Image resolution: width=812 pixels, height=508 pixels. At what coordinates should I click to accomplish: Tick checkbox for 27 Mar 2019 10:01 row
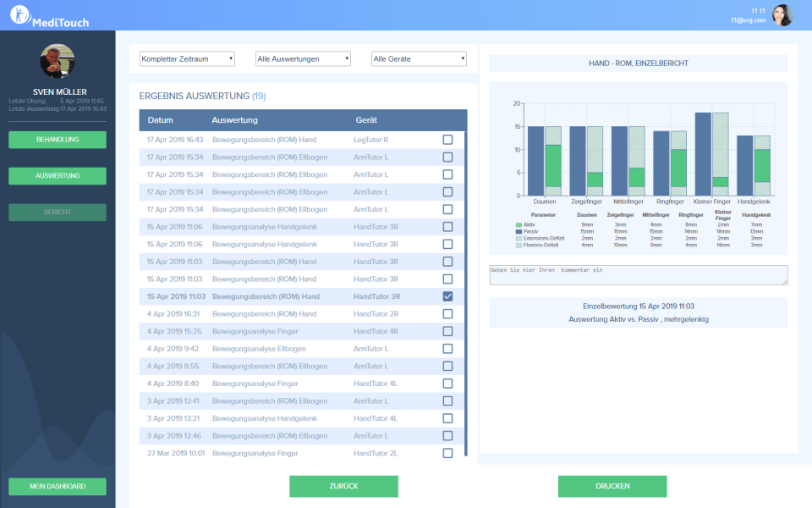point(447,453)
